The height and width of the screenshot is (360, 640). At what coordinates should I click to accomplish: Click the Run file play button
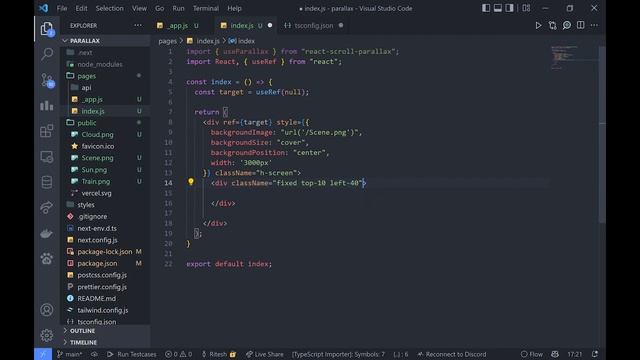point(538,25)
